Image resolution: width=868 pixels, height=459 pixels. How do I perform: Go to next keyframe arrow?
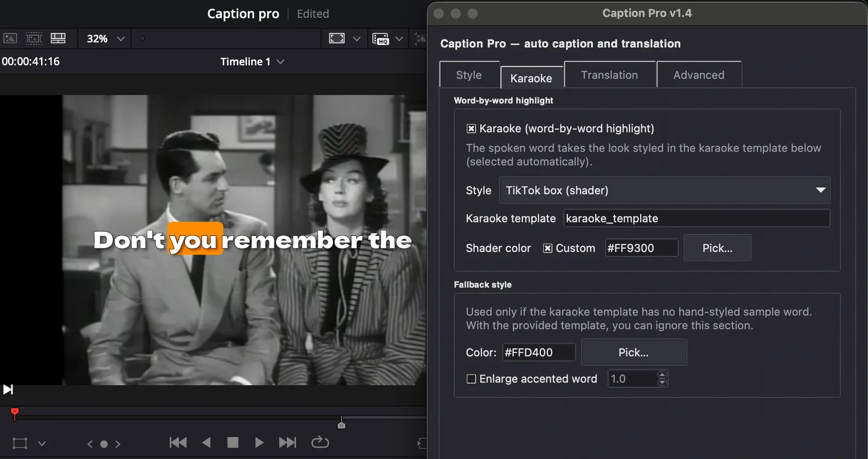(118, 444)
